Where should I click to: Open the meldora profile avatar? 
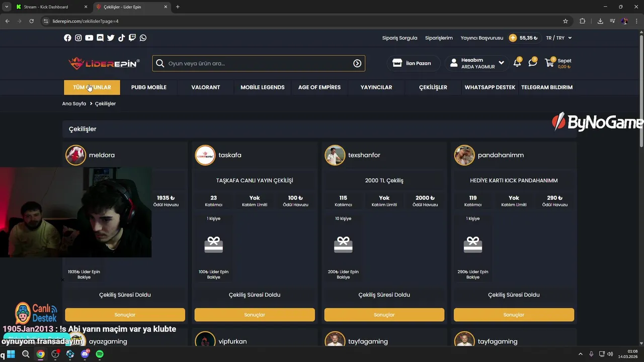pyautogui.click(x=75, y=155)
